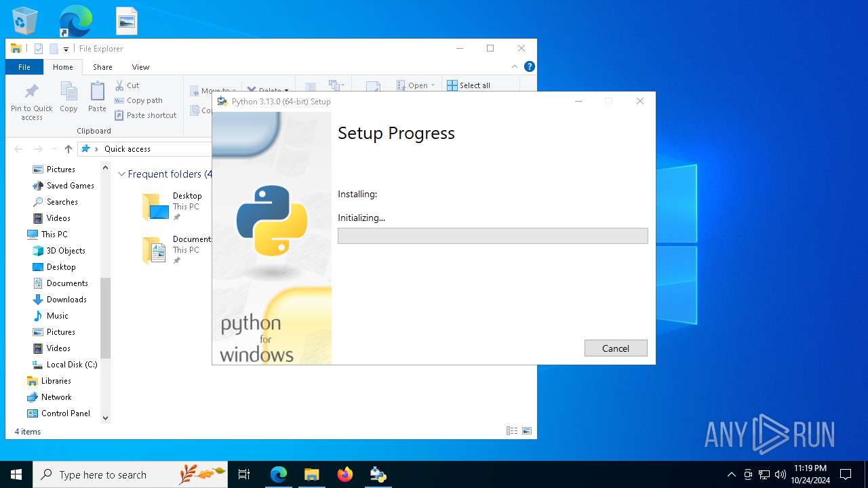Image resolution: width=868 pixels, height=488 pixels.
Task: Open the Delete dropdown arrow
Action: 286,90
